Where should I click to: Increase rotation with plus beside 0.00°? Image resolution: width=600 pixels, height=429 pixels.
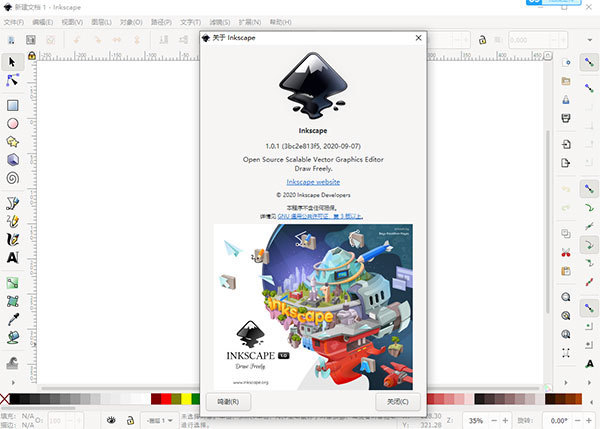(x=589, y=421)
